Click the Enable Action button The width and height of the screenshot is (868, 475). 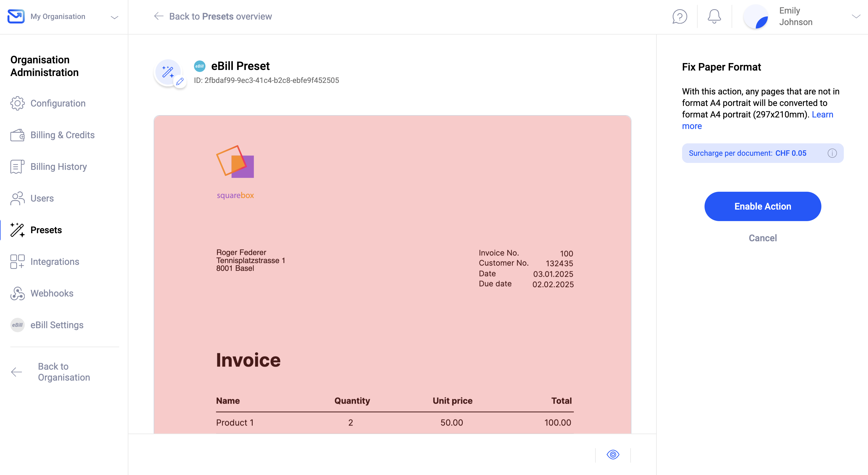[x=763, y=206]
